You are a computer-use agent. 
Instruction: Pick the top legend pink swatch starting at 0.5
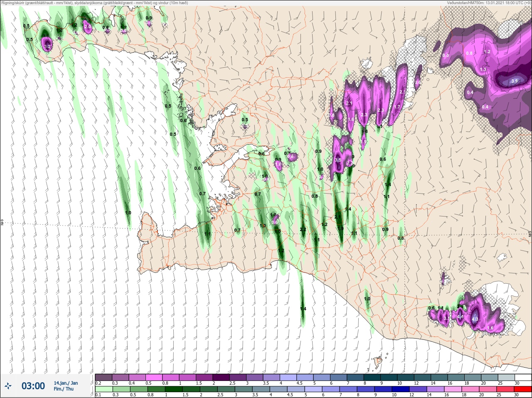pyautogui.click(x=154, y=377)
